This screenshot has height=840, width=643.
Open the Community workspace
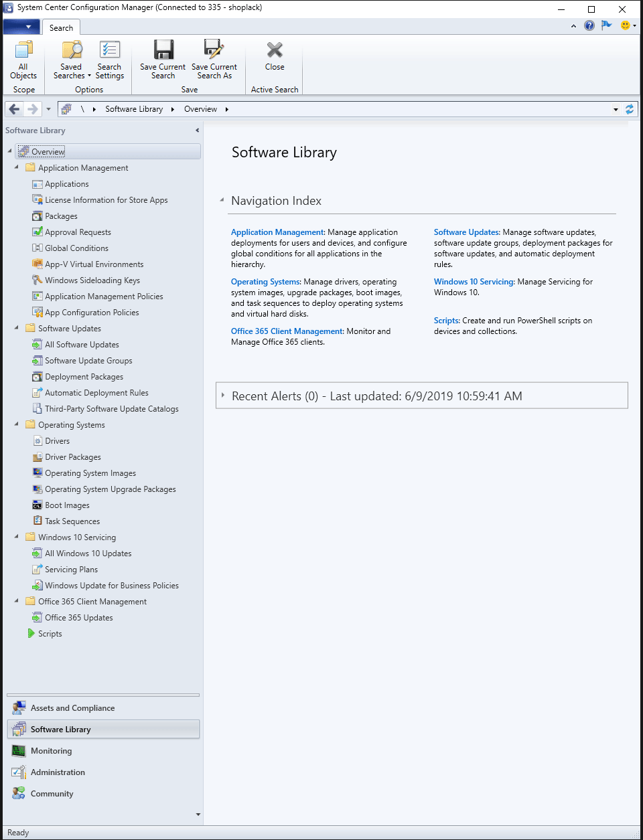click(103, 794)
